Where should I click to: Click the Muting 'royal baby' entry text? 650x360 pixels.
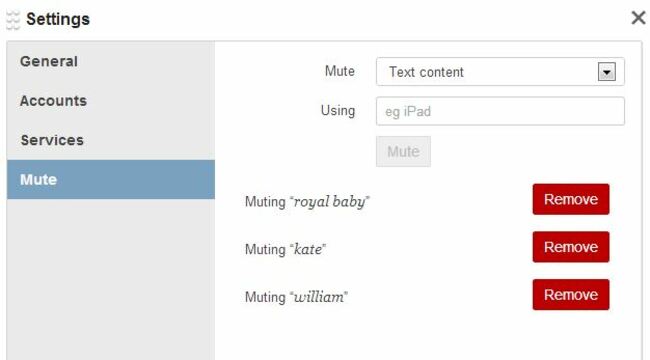point(307,202)
